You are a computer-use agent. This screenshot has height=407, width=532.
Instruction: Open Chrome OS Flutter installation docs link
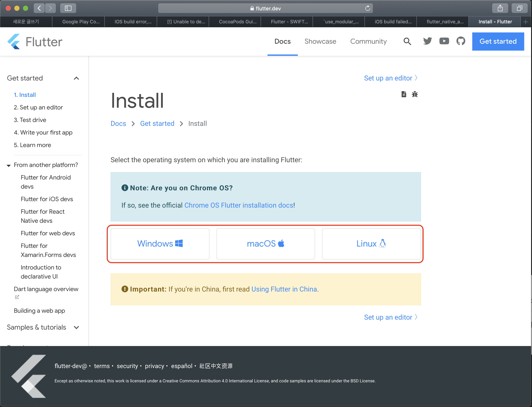[x=239, y=205]
